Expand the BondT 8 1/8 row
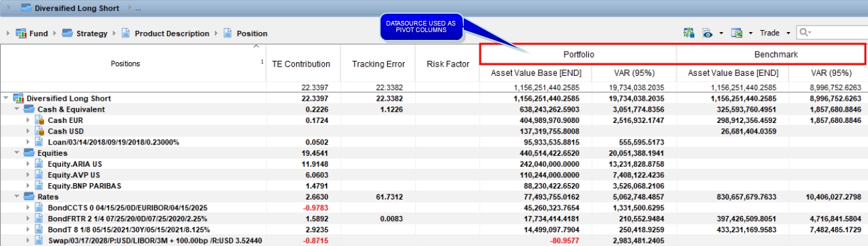The width and height of the screenshot is (868, 246). coord(28,229)
